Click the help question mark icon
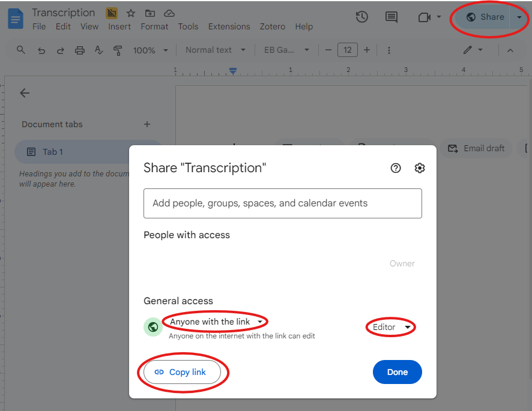532x411 pixels. click(396, 168)
